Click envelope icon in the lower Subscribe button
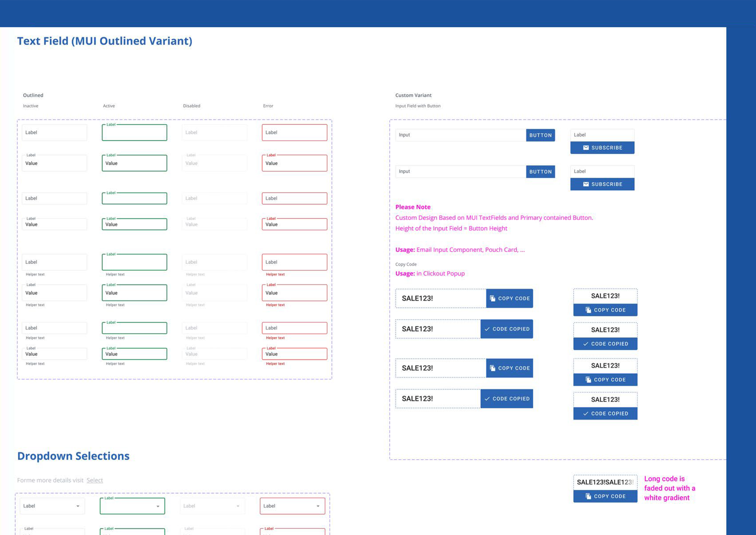 point(586,184)
